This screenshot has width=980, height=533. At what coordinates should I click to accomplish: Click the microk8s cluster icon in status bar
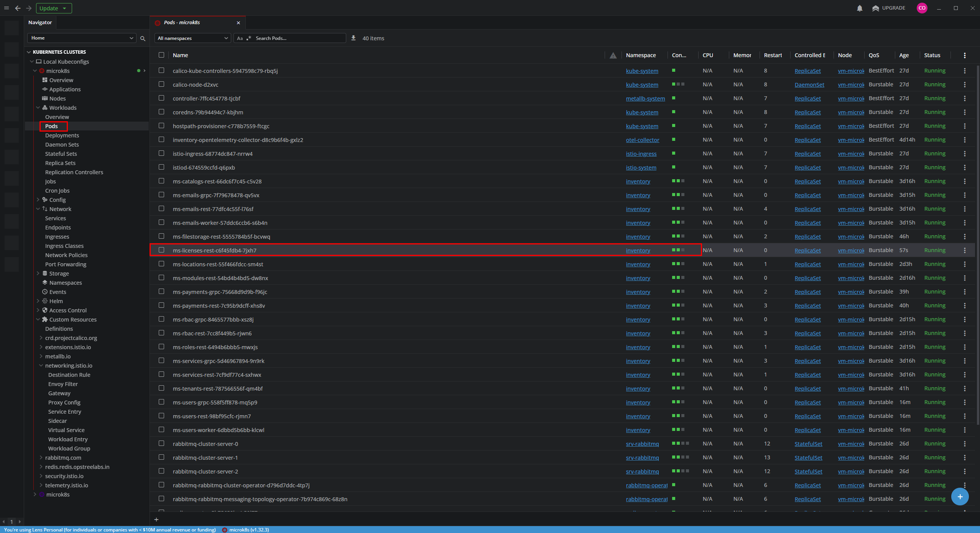coord(225,530)
